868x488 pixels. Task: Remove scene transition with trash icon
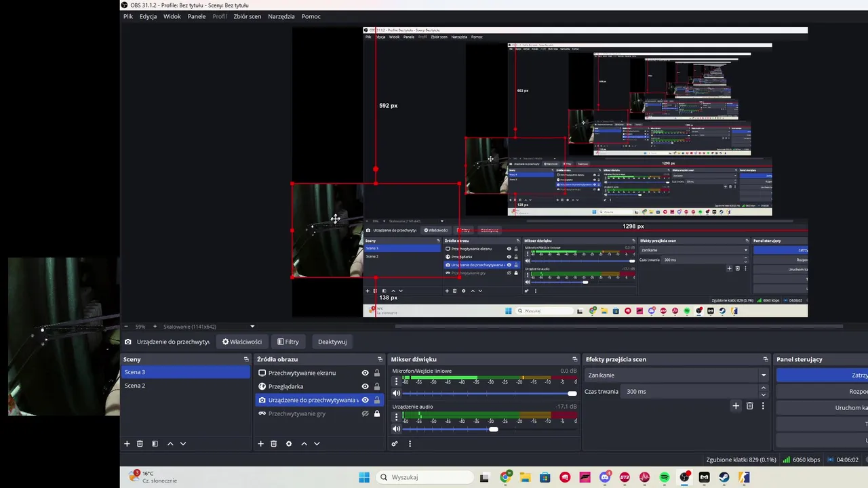pos(749,406)
